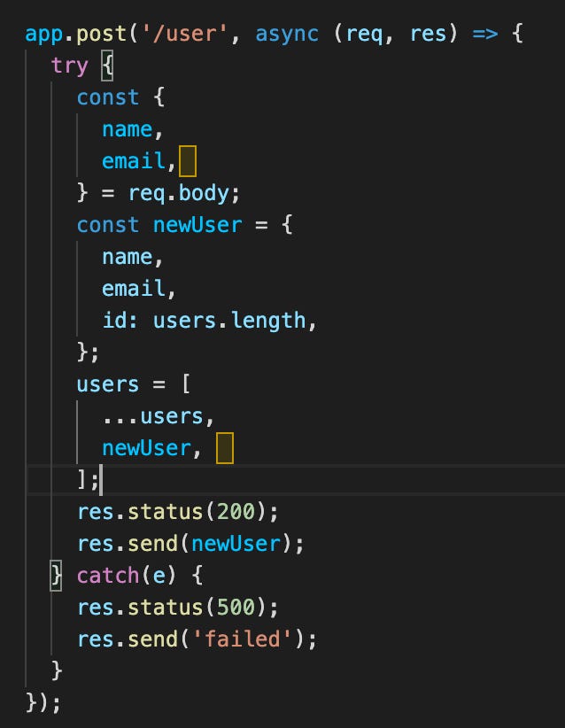
Task: Click body in req.body
Action: point(204,193)
